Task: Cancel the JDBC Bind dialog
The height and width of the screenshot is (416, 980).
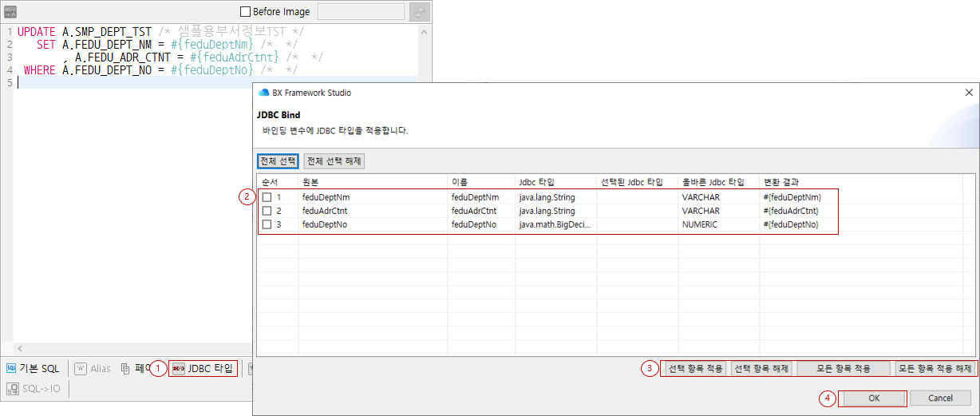Action: (940, 398)
